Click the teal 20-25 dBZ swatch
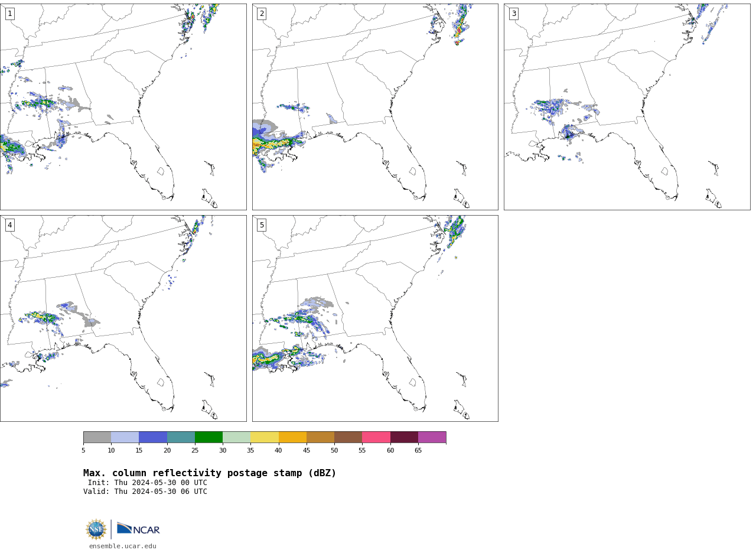The height and width of the screenshot is (553, 756). pos(181,437)
